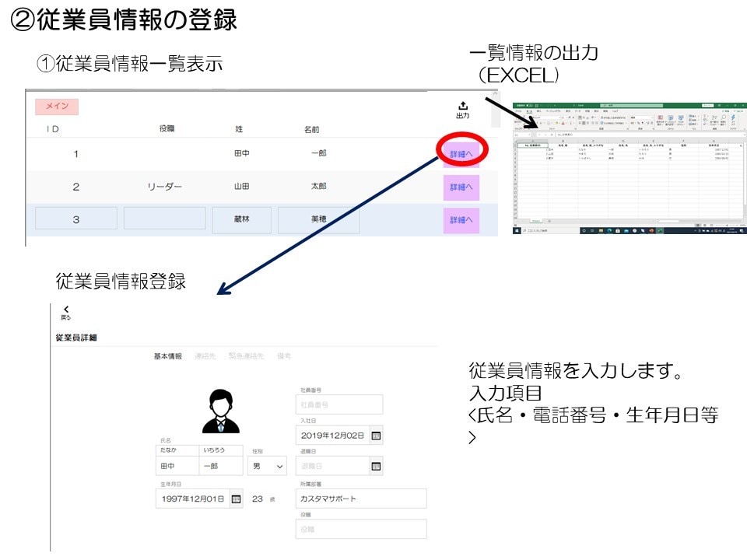The width and height of the screenshot is (747, 560).
Task: Select the ホーム ribbon tab in Excel
Action: (x=529, y=111)
